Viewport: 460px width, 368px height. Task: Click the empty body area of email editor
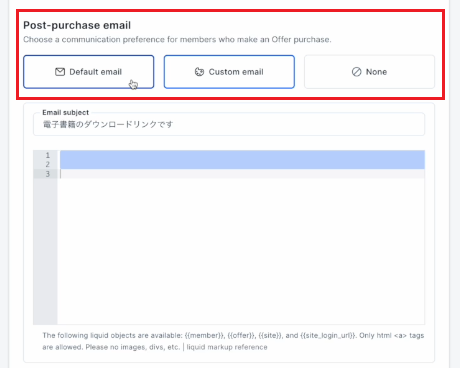[x=241, y=251]
